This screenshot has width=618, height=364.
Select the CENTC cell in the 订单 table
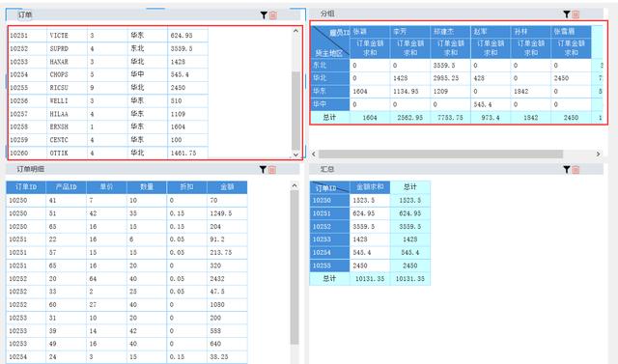[x=67, y=140]
